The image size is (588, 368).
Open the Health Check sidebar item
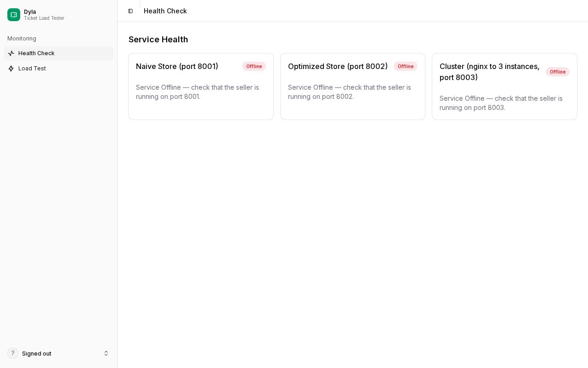(x=58, y=53)
